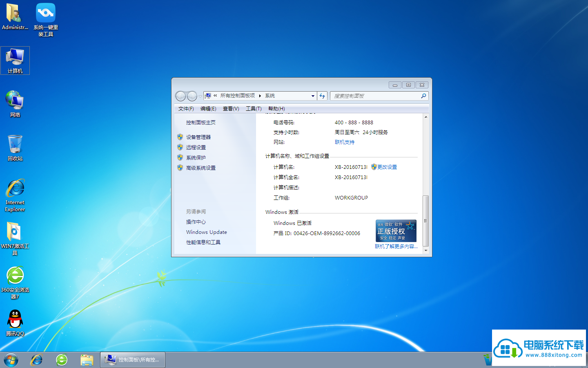Open Windows Update link

207,232
